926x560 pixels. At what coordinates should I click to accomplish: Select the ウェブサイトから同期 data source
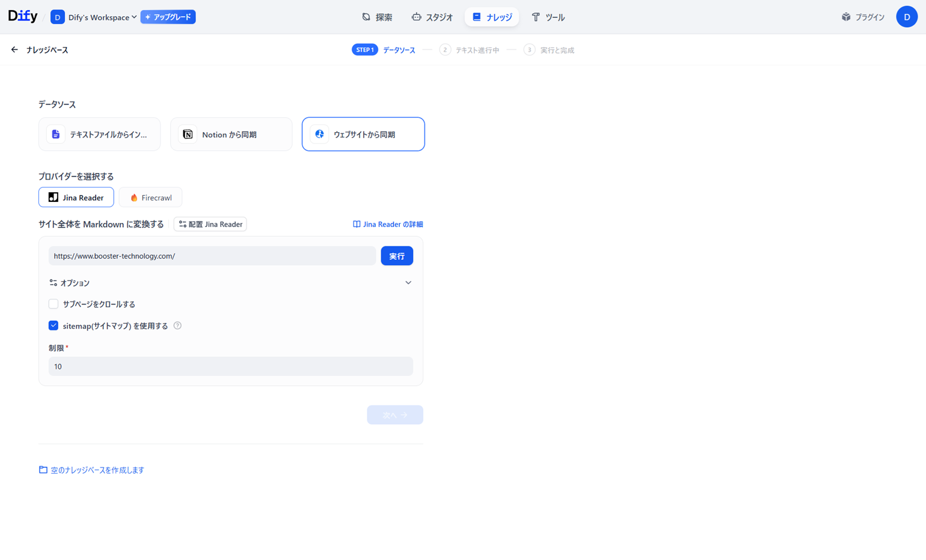[363, 134]
